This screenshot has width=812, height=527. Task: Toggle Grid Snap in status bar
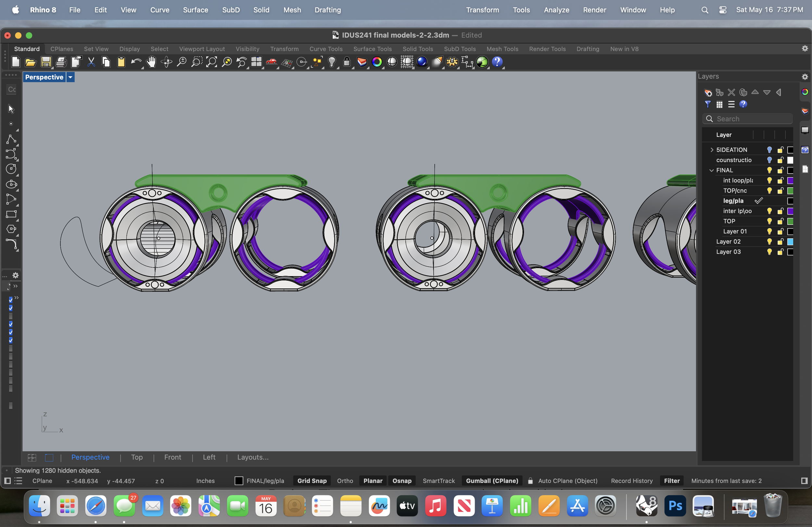[x=312, y=481]
